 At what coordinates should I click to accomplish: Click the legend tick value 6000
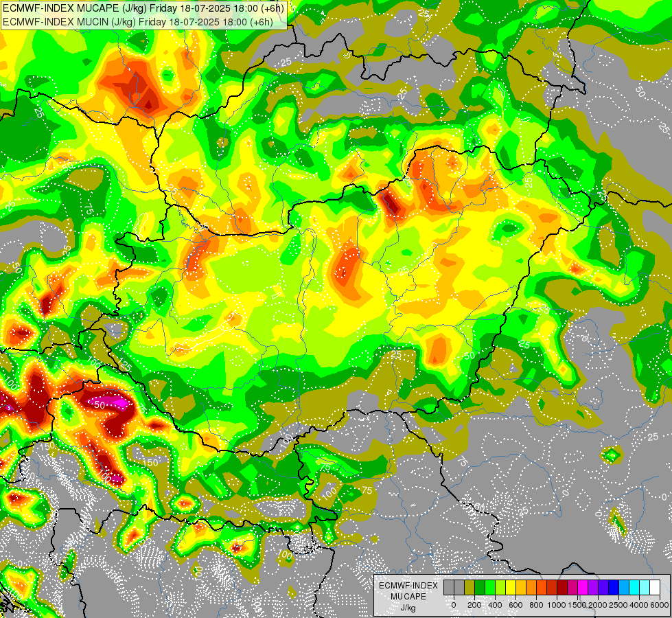660,605
